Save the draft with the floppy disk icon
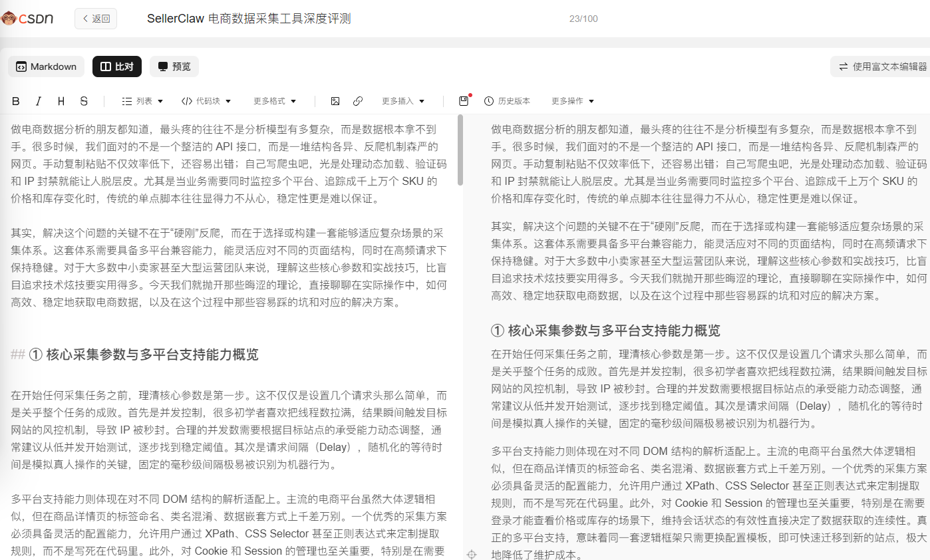This screenshot has height=560, width=930. (464, 101)
